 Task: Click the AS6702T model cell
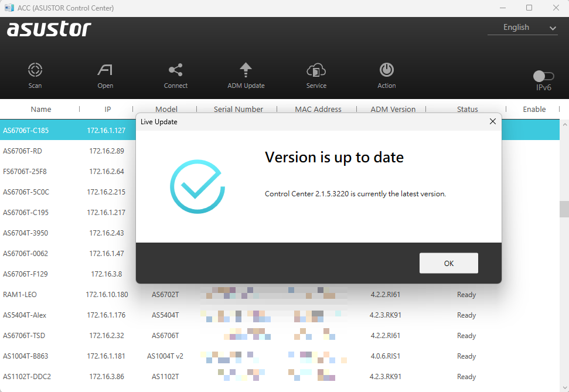pyautogui.click(x=165, y=294)
